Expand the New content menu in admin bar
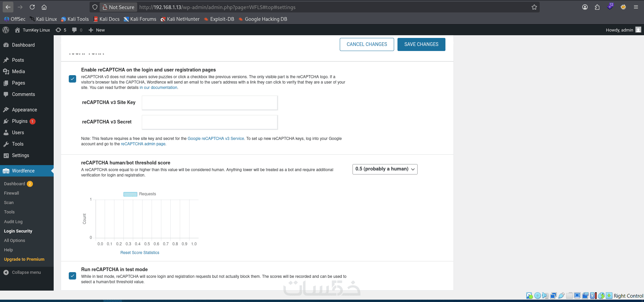The height and width of the screenshot is (302, 644). (97, 30)
